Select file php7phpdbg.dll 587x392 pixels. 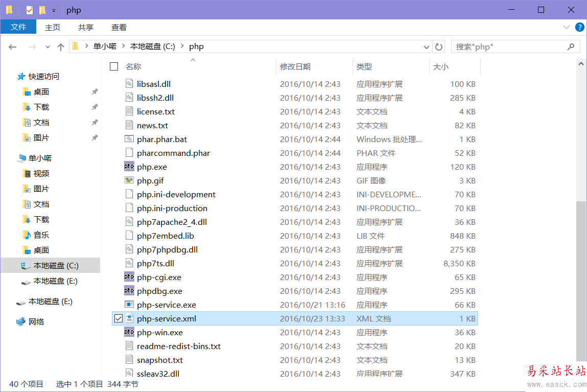(168, 250)
